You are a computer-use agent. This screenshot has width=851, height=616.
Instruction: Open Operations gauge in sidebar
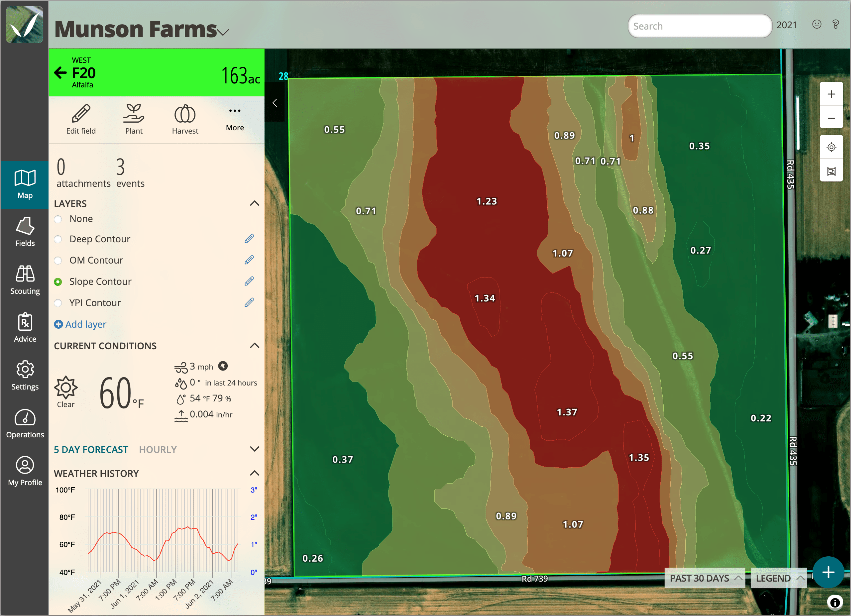(x=25, y=424)
